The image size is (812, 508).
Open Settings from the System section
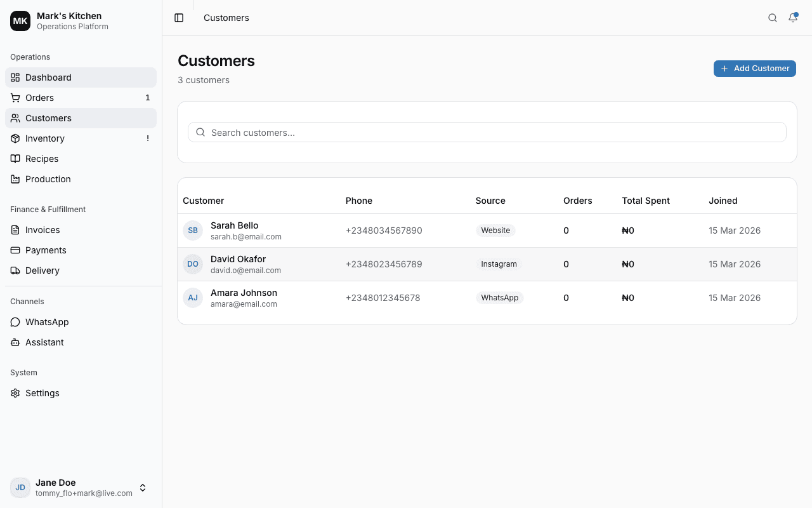click(42, 393)
